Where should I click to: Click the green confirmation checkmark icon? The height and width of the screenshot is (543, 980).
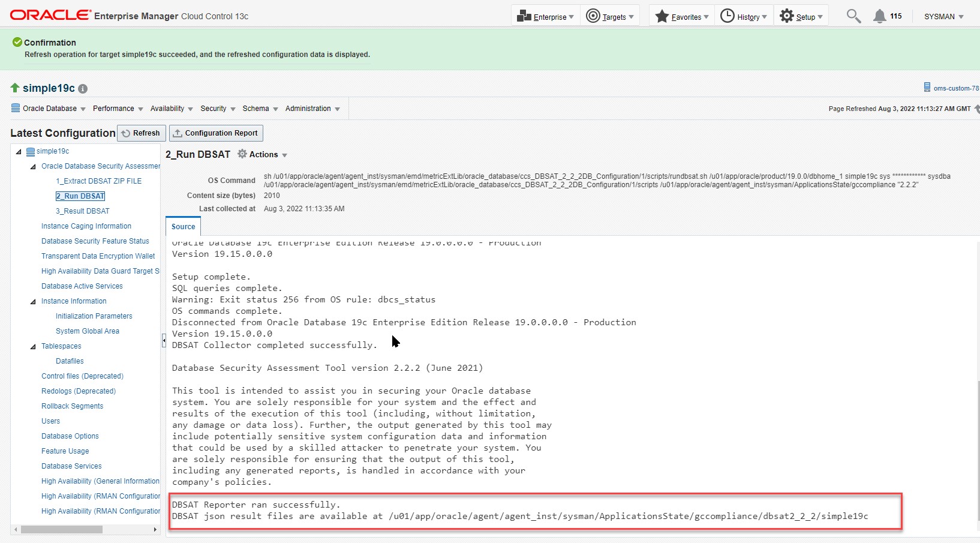pyautogui.click(x=17, y=42)
